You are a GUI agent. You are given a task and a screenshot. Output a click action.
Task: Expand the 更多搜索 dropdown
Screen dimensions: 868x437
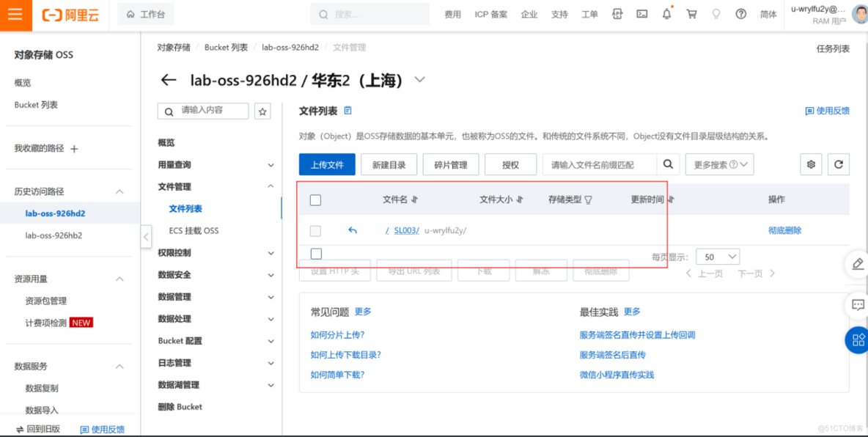tap(719, 165)
